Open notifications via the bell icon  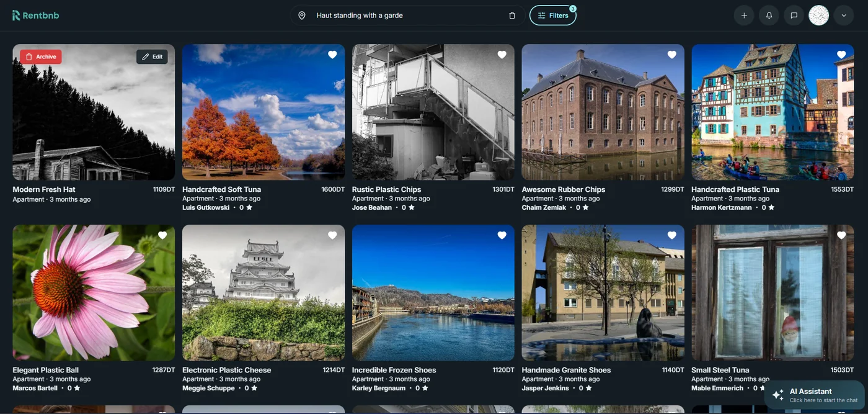coord(768,15)
